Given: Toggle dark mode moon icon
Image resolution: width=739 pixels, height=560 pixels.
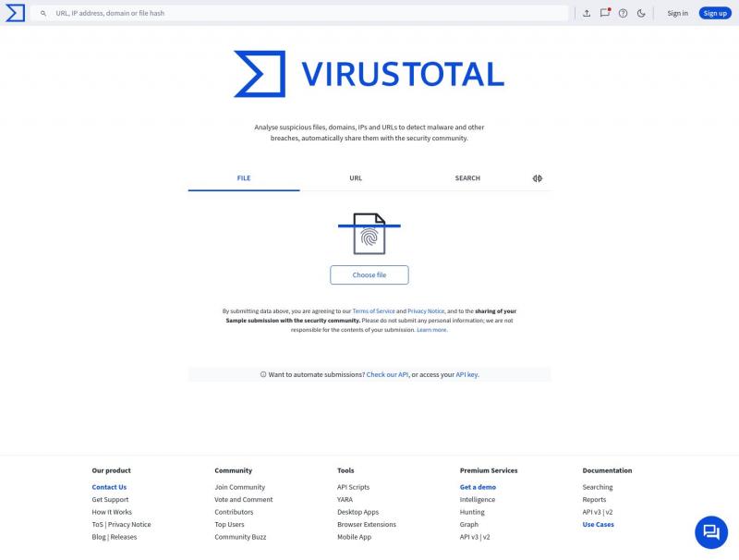Looking at the screenshot, I should pyautogui.click(x=641, y=13).
